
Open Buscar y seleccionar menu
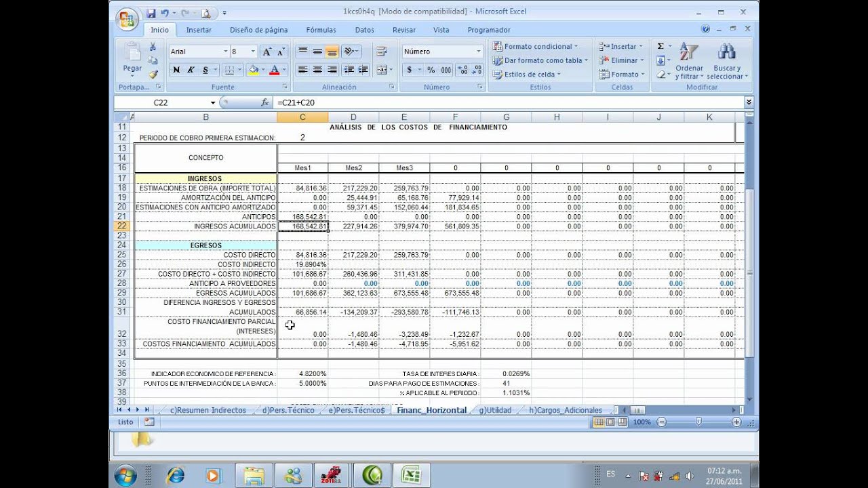tap(728, 61)
